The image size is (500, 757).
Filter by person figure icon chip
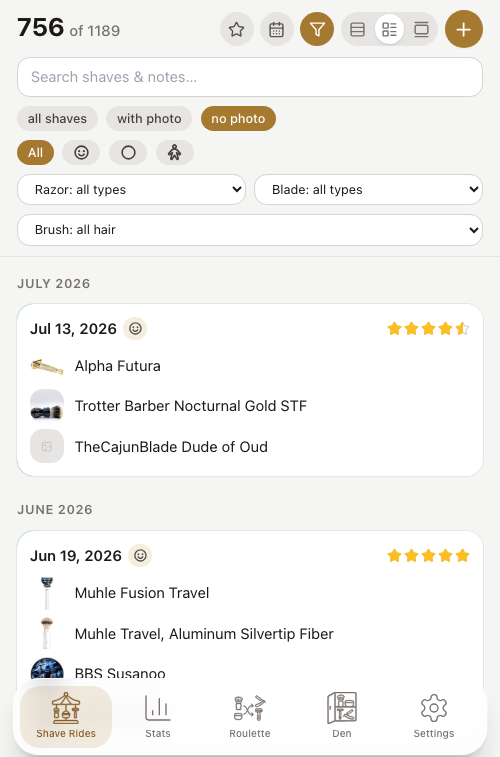[175, 153]
